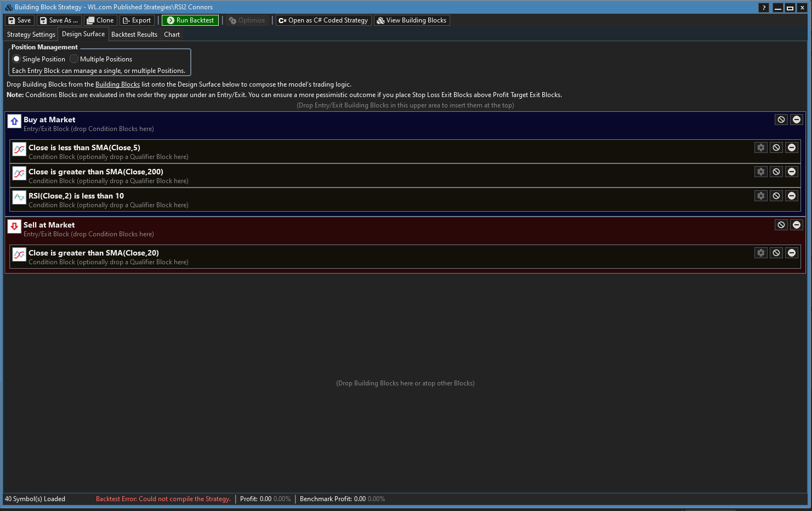The height and width of the screenshot is (511, 812).
Task: Disable the Close less than SMA(Close,5) condition
Action: pyautogui.click(x=776, y=147)
